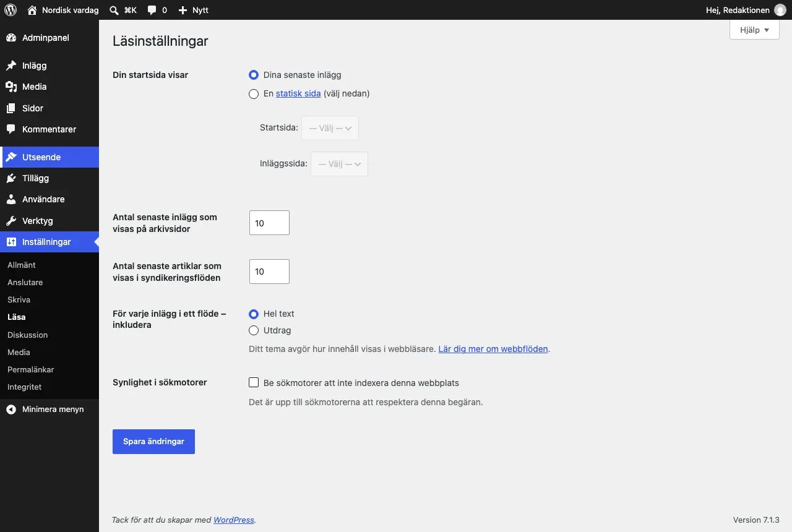
Task: Click the Media library icon in sidebar
Action: click(11, 87)
